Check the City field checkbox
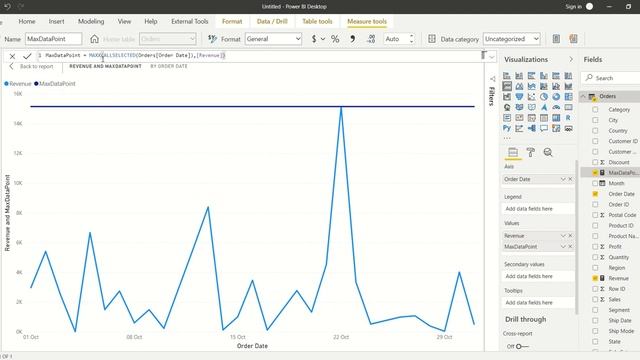The width and height of the screenshot is (640, 360). coord(595,120)
